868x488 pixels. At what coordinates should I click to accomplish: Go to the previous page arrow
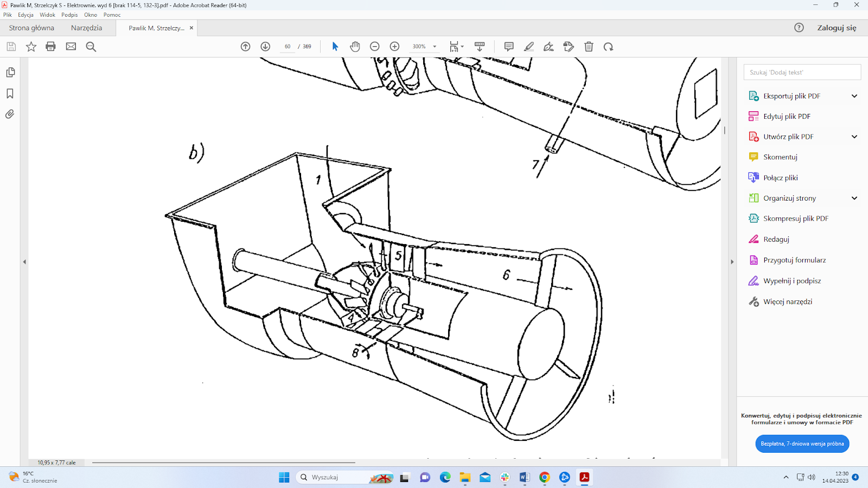click(x=245, y=47)
